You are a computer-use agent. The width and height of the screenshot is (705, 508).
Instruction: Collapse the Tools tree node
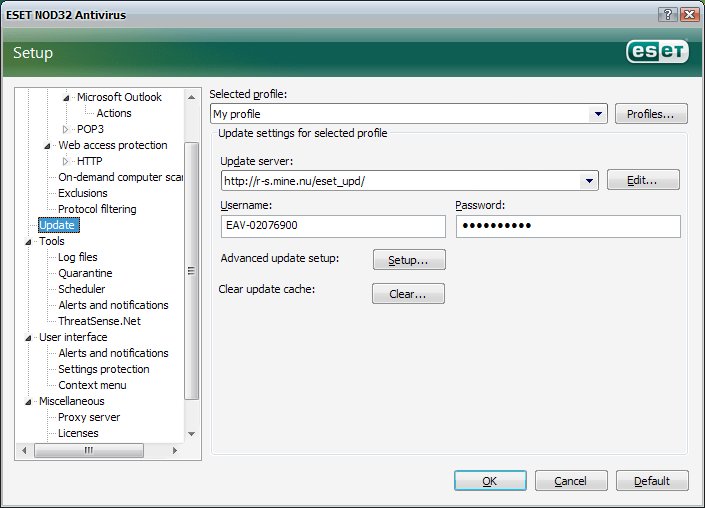(x=28, y=242)
